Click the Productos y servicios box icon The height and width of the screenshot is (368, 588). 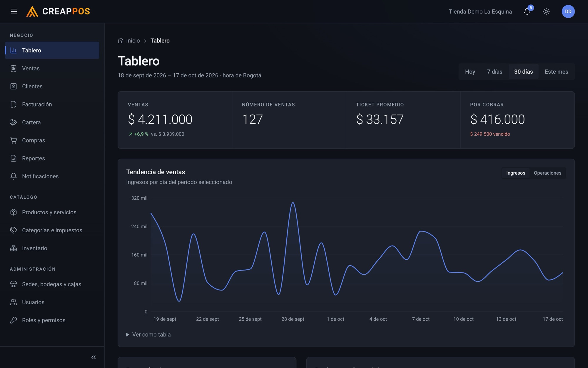14,212
